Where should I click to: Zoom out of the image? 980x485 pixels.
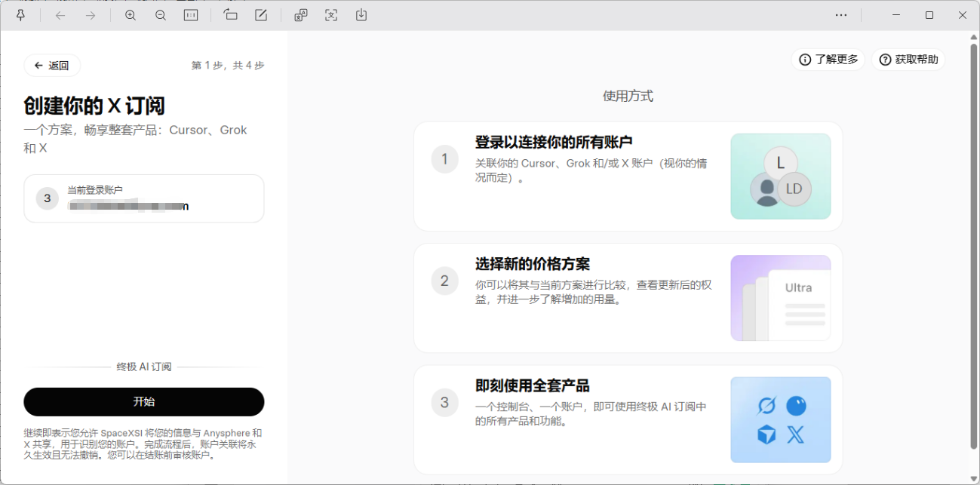tap(161, 15)
